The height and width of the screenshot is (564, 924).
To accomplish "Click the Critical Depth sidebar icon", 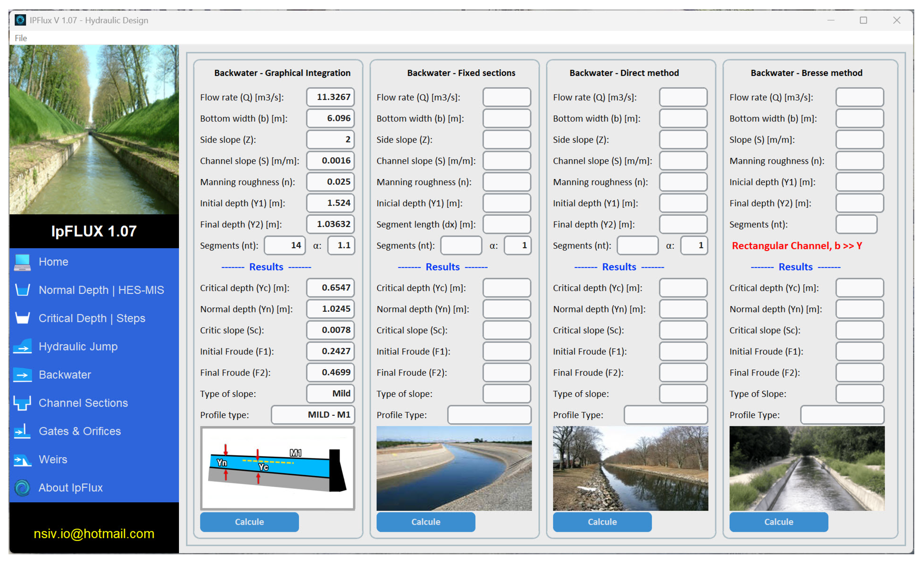I will 22,318.
